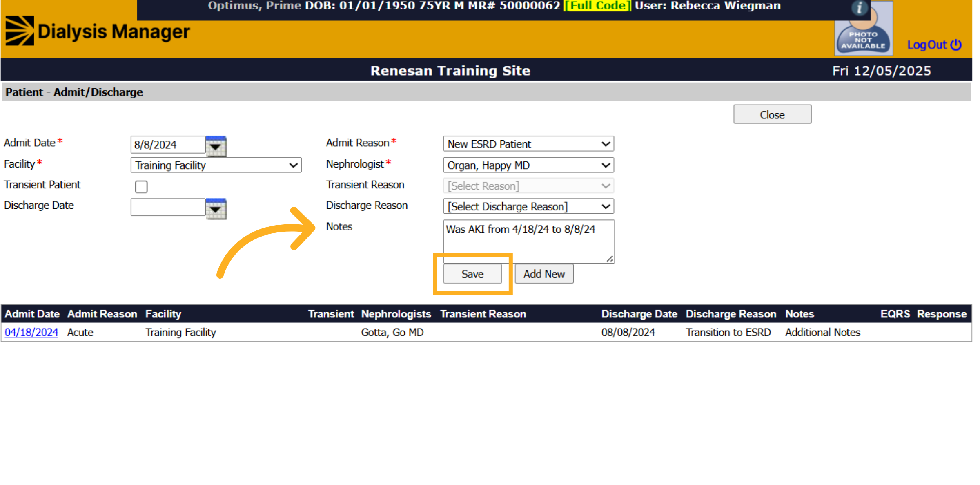Click into the Discharge Date field
The height and width of the screenshot is (485, 980).
tap(168, 207)
